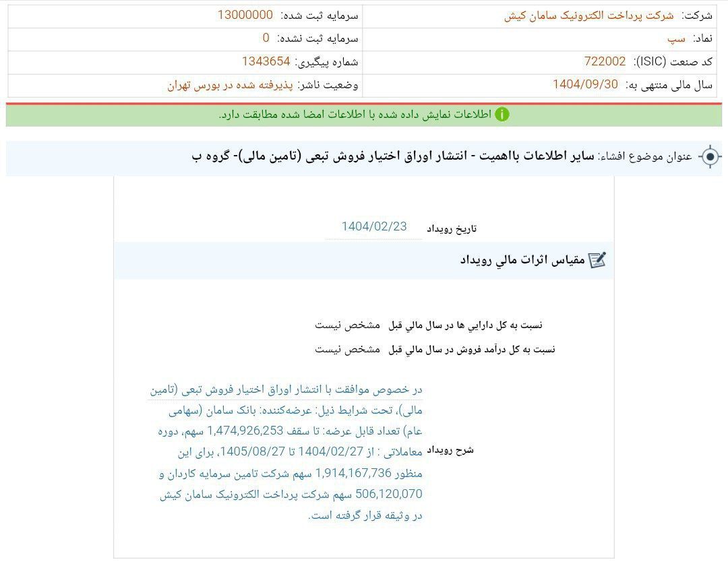Click ISIC code value 722002
The image size is (728, 566).
(x=605, y=61)
